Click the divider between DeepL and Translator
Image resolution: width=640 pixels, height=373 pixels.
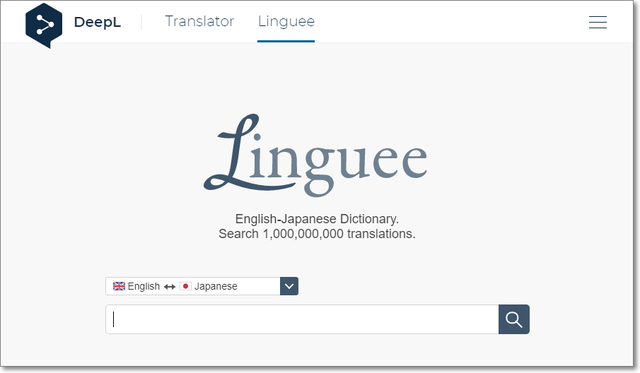coord(141,22)
